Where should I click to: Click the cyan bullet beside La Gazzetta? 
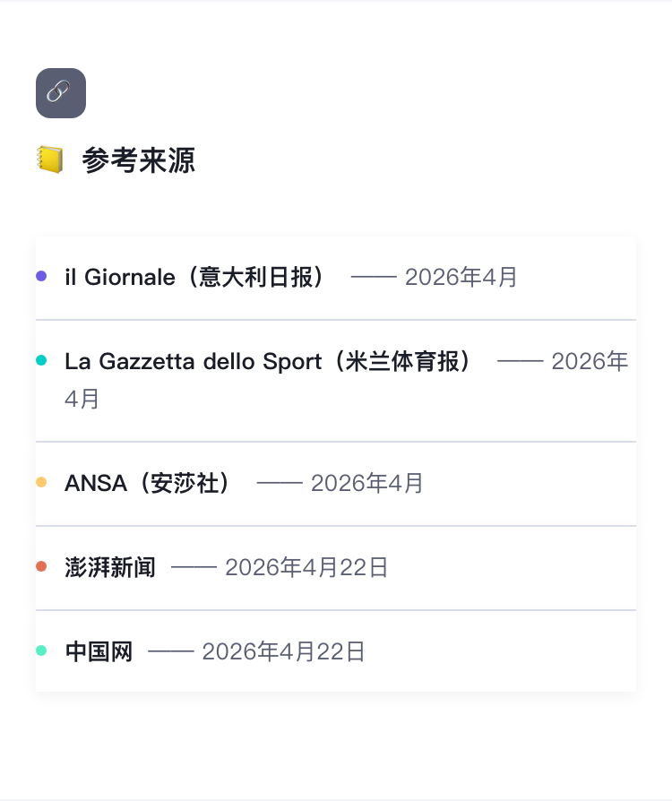click(x=41, y=360)
